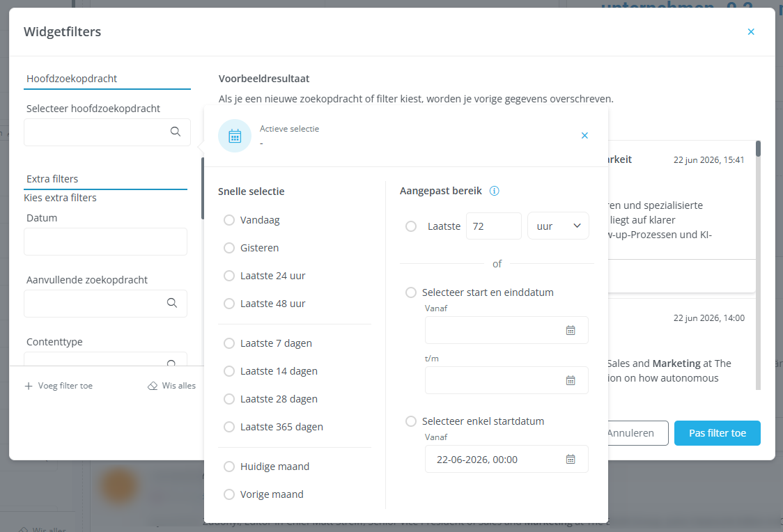Click the search icon in Selecteer hoofdzoekopdracht
This screenshot has height=532, width=783.
pyautogui.click(x=176, y=132)
